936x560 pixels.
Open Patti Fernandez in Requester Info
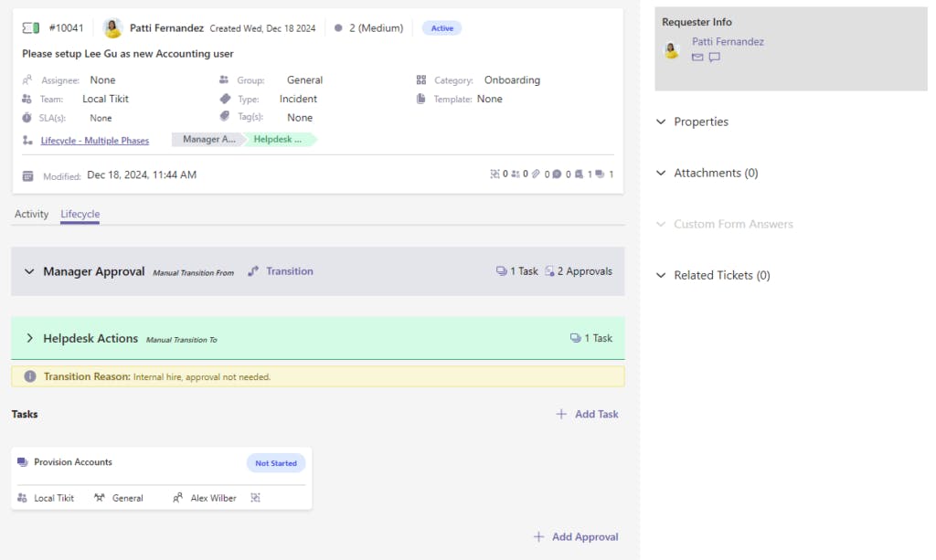tap(728, 42)
